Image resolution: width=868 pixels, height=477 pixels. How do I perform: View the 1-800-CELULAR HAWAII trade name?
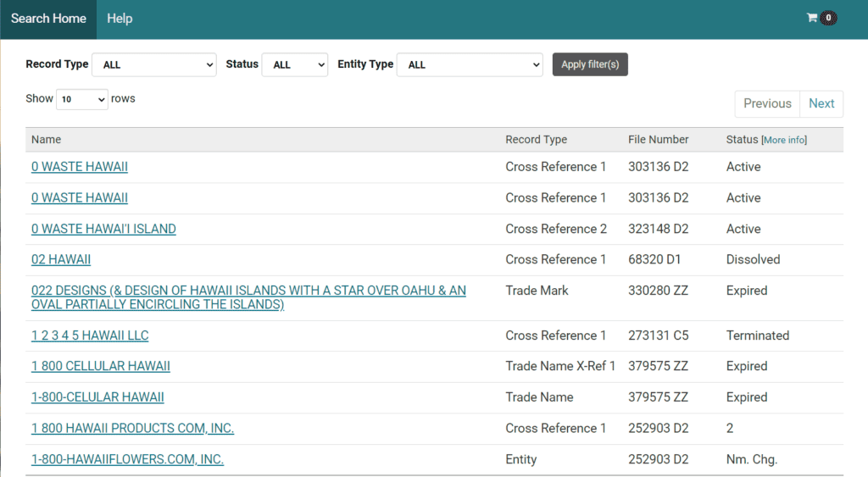click(x=97, y=397)
